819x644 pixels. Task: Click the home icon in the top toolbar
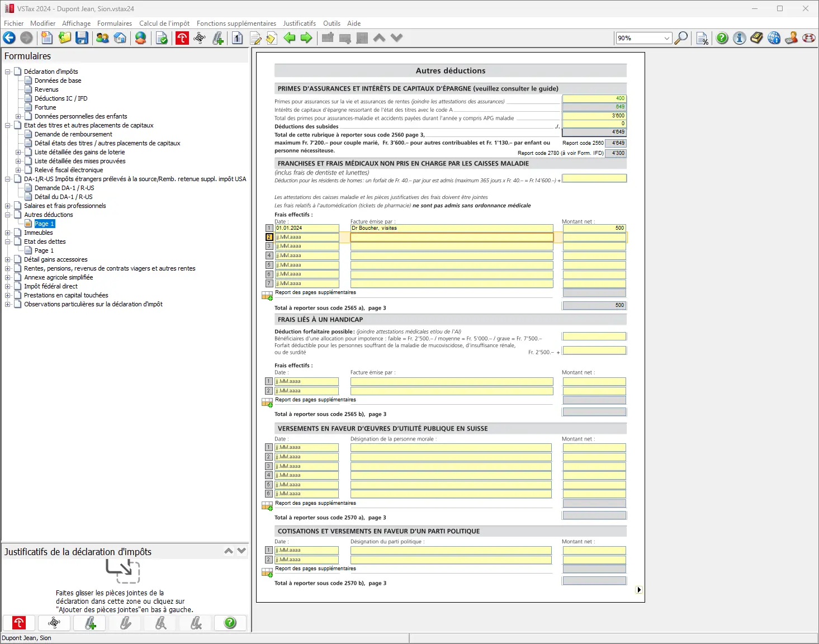point(120,38)
